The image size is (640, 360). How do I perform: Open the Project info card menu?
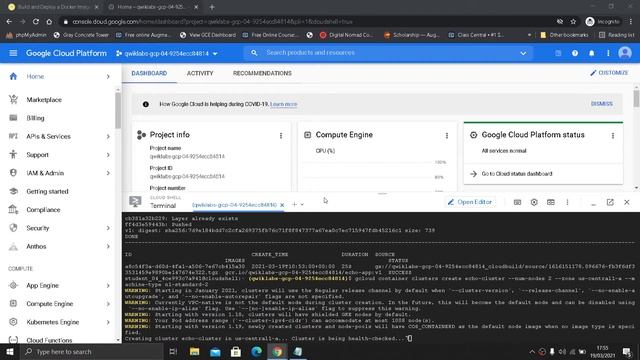pos(281,136)
